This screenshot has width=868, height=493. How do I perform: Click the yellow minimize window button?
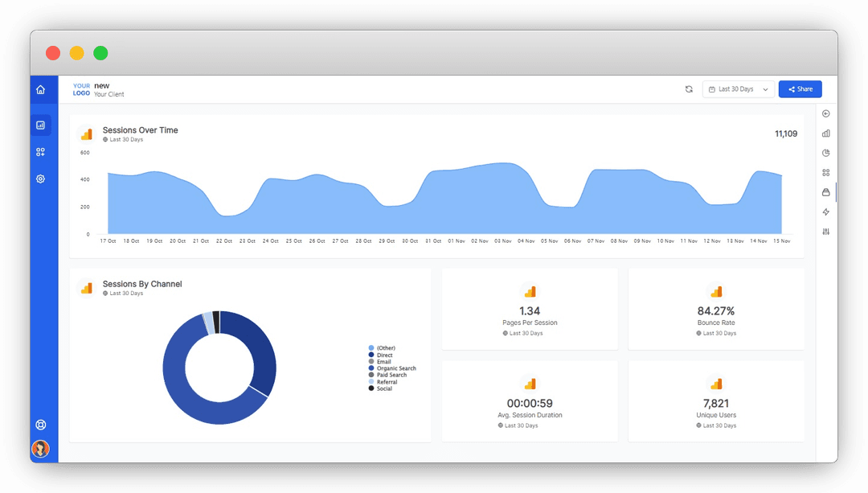(76, 53)
